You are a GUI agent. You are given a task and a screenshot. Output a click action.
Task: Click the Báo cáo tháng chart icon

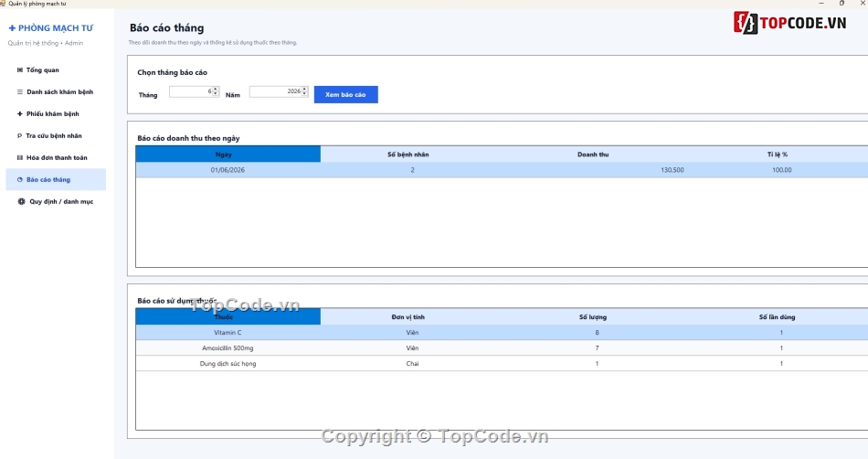tap(20, 179)
